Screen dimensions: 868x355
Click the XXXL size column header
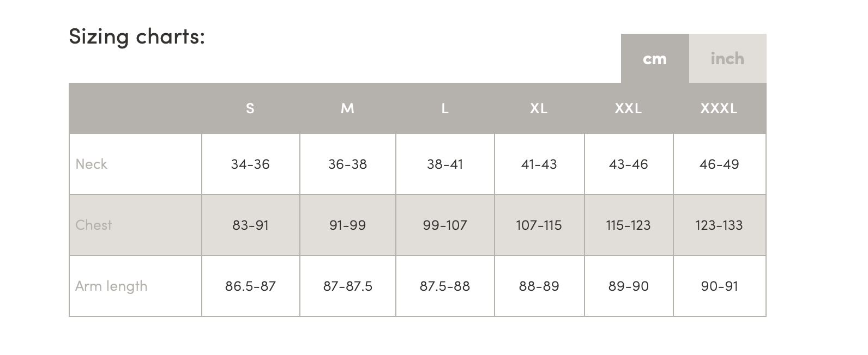719,108
